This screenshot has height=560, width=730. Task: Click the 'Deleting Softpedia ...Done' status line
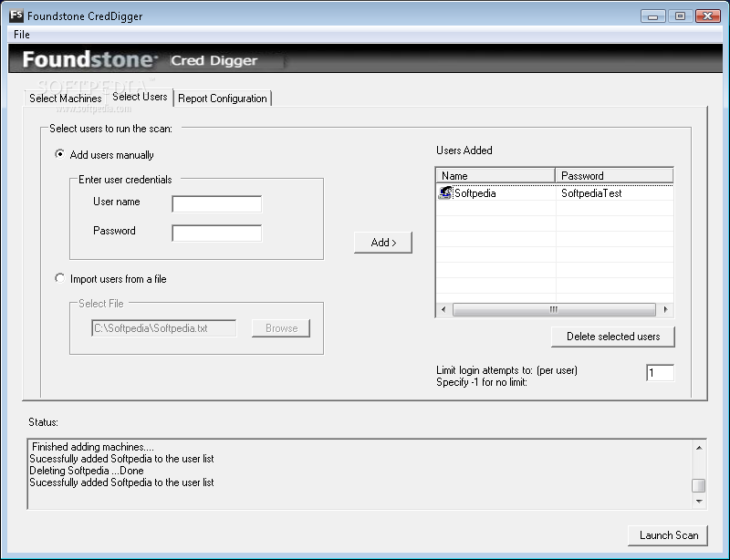[x=87, y=471]
